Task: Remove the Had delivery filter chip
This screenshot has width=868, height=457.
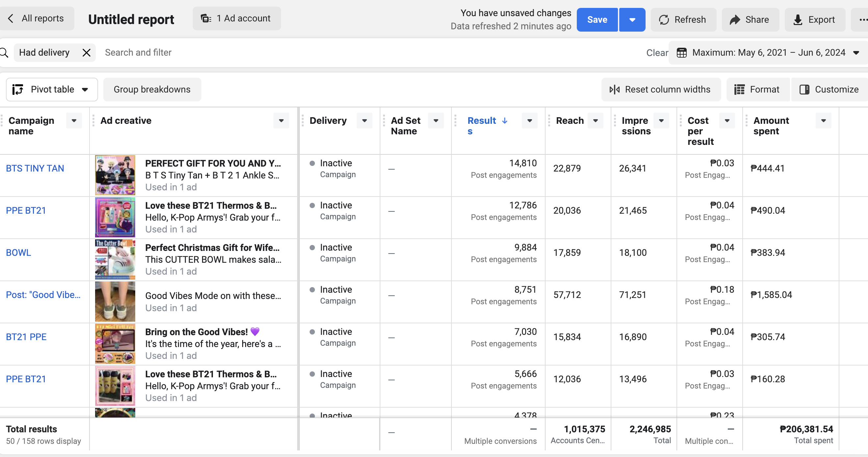Action: [x=86, y=53]
